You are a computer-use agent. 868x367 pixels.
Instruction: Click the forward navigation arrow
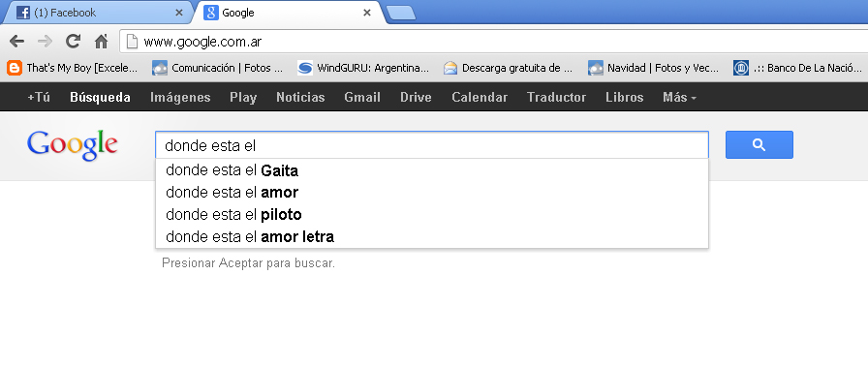[x=45, y=41]
